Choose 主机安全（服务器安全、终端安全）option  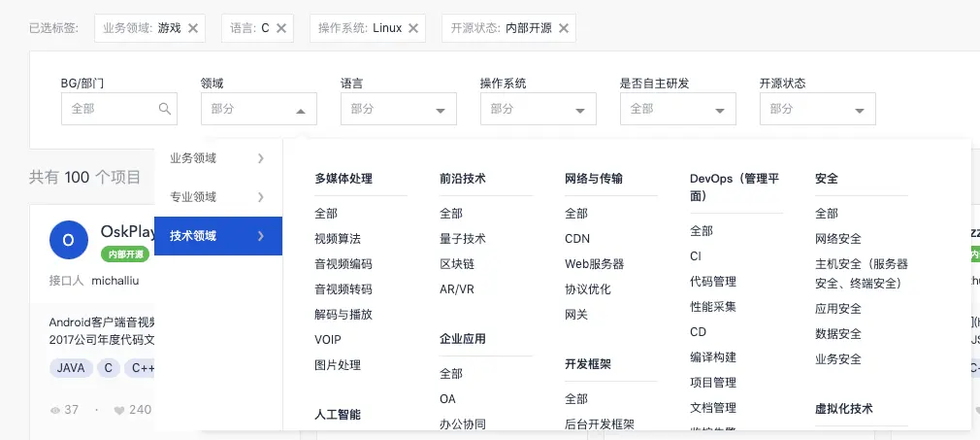click(862, 274)
